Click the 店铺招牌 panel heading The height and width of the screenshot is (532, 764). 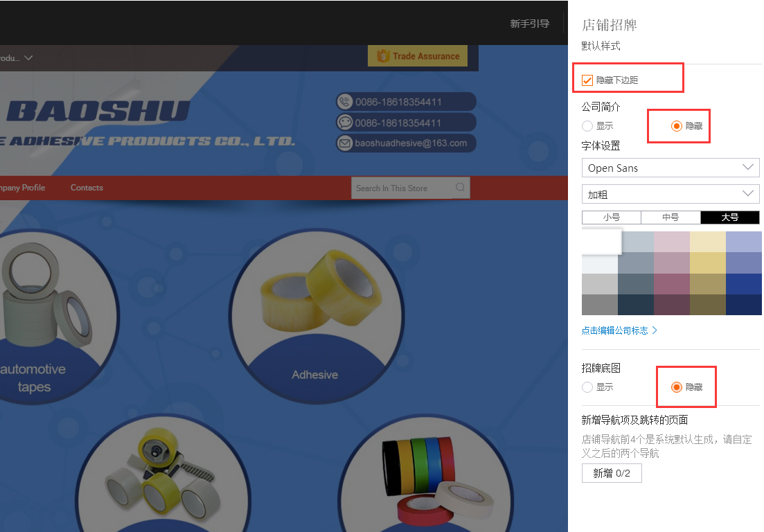click(x=609, y=25)
